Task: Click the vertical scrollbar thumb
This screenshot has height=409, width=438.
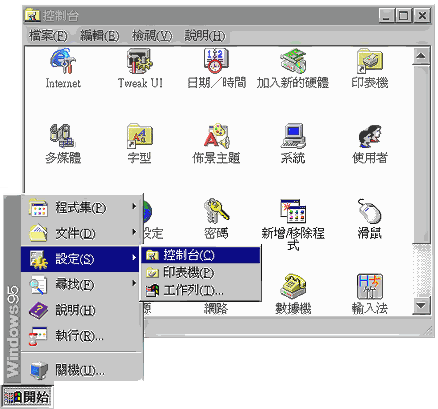Action: [x=421, y=153]
